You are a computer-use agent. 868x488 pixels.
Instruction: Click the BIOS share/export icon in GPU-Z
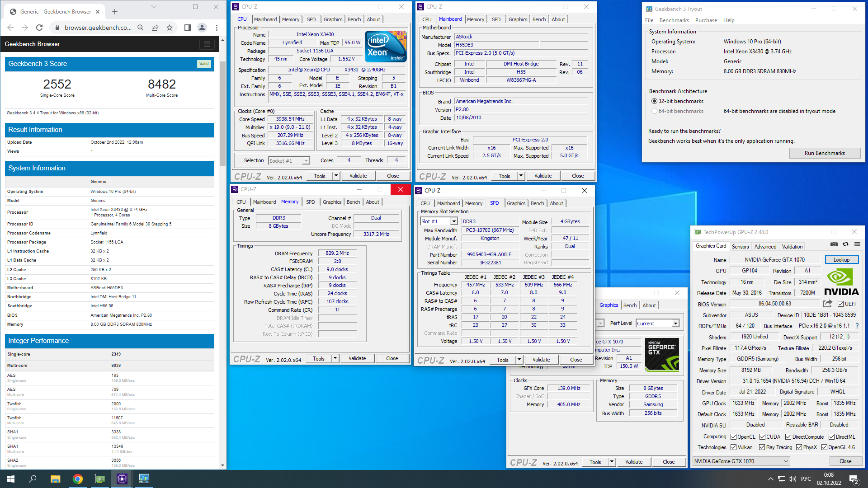tap(827, 304)
